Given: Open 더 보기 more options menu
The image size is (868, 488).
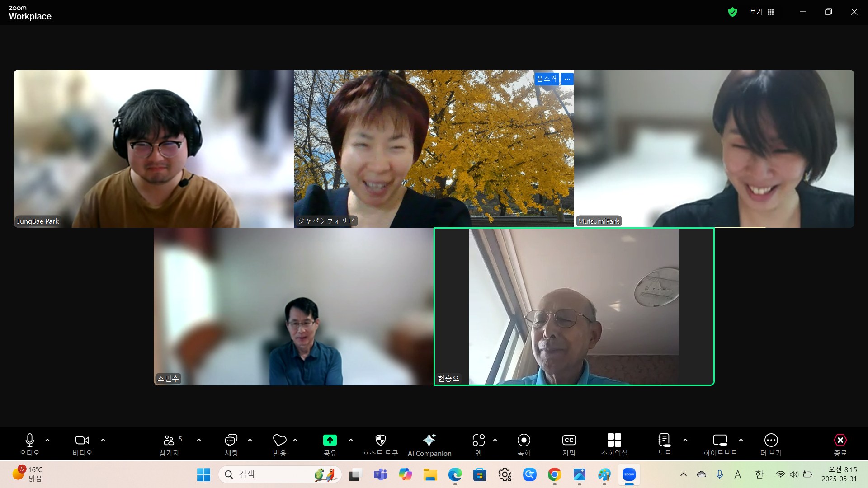Looking at the screenshot, I should (x=771, y=445).
